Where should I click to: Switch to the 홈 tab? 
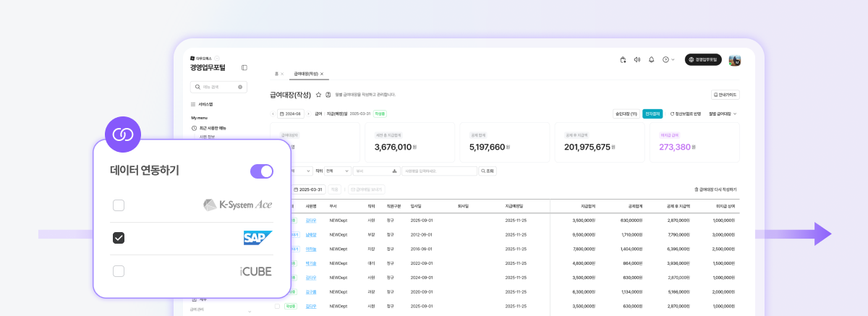click(277, 74)
